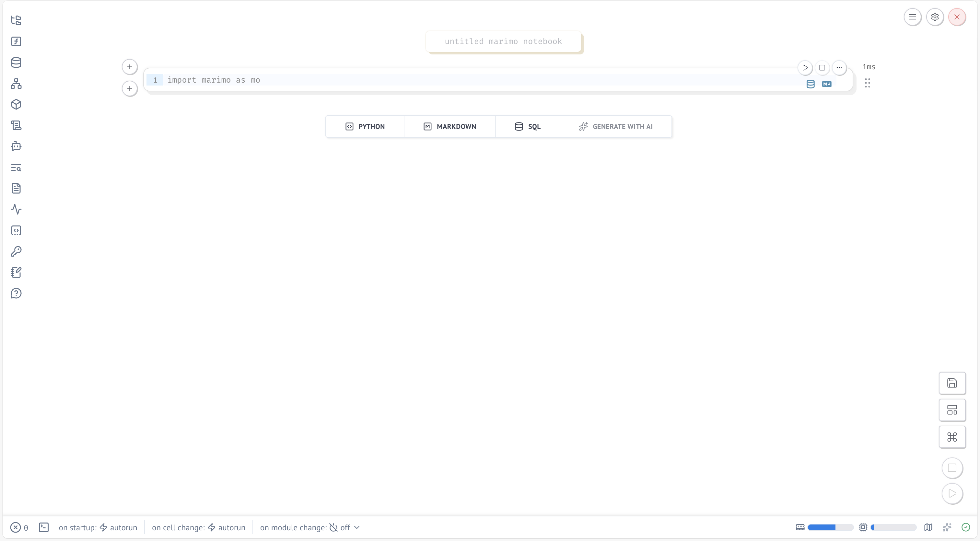The width and height of the screenshot is (980, 541).
Task: Convert cell to Markdown view toggle
Action: pyautogui.click(x=826, y=84)
